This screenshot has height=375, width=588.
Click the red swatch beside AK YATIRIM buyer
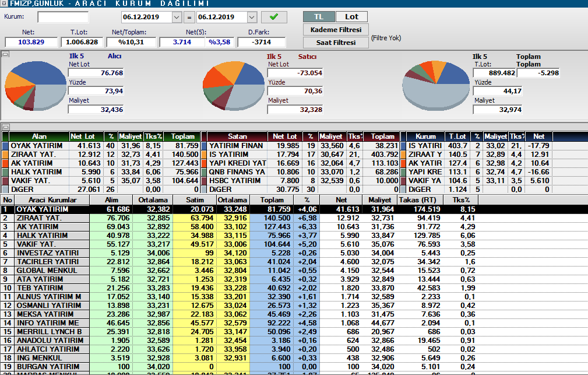pos(5,163)
